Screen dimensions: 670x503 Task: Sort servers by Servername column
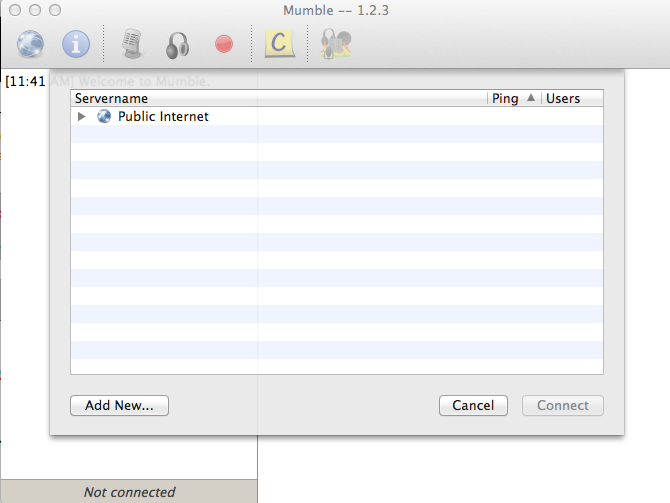point(279,98)
